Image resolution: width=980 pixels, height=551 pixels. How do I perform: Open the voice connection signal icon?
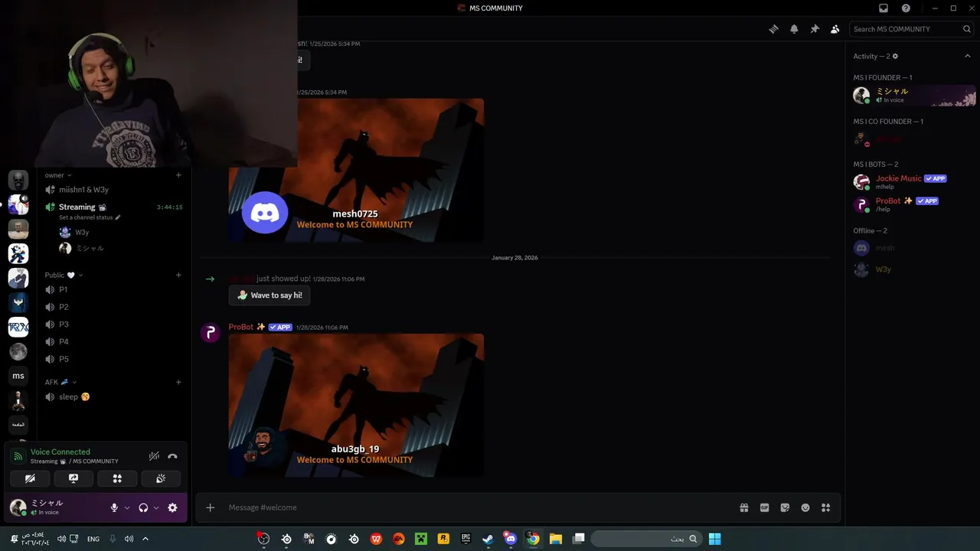[18, 456]
